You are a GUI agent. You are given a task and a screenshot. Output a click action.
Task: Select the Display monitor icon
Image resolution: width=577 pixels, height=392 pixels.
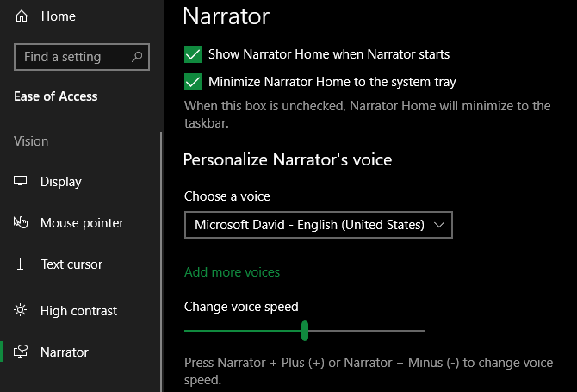pos(21,181)
